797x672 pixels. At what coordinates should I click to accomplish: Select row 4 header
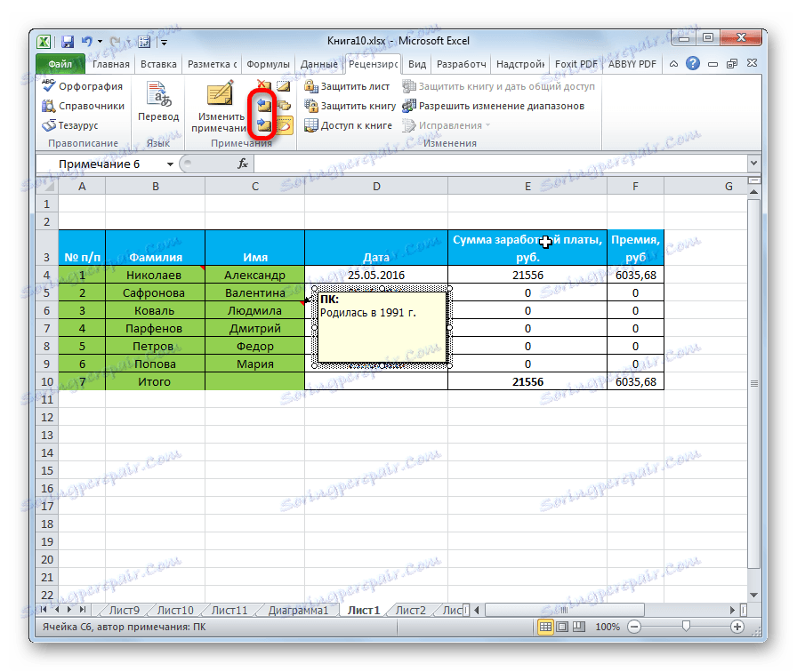pos(47,275)
